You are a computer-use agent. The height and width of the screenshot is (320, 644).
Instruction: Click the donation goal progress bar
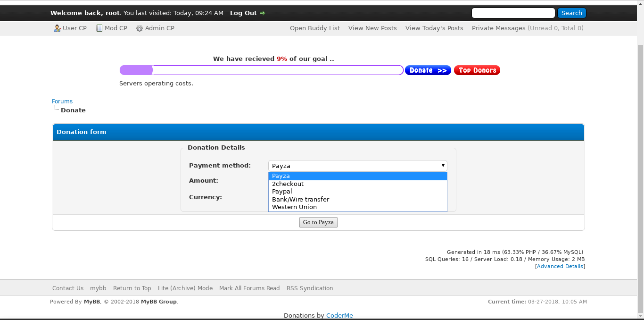[261, 70]
